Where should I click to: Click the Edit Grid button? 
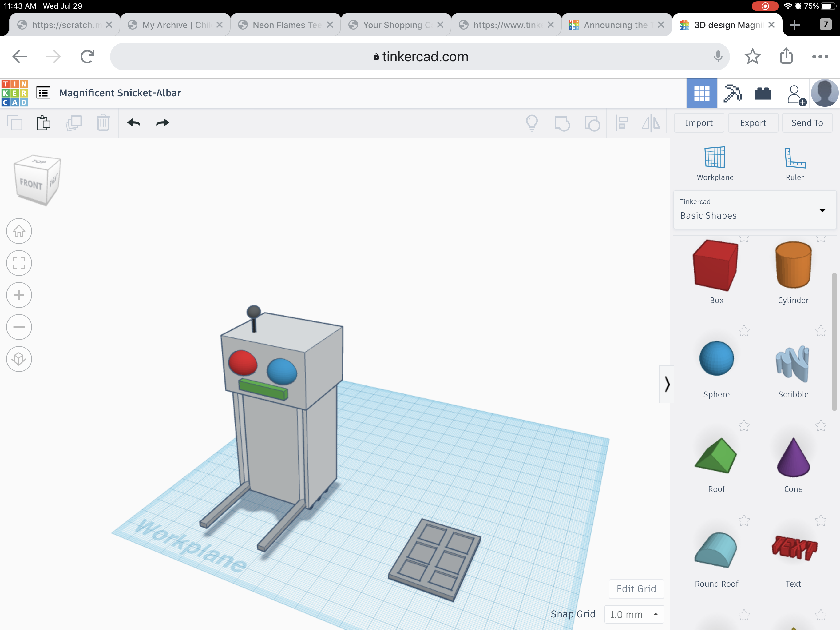(636, 588)
